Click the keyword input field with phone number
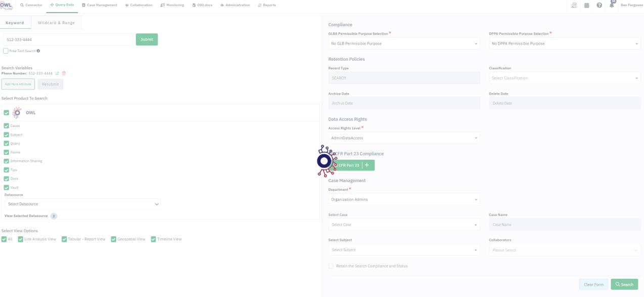The image size is (644, 297). pyautogui.click(x=67, y=39)
